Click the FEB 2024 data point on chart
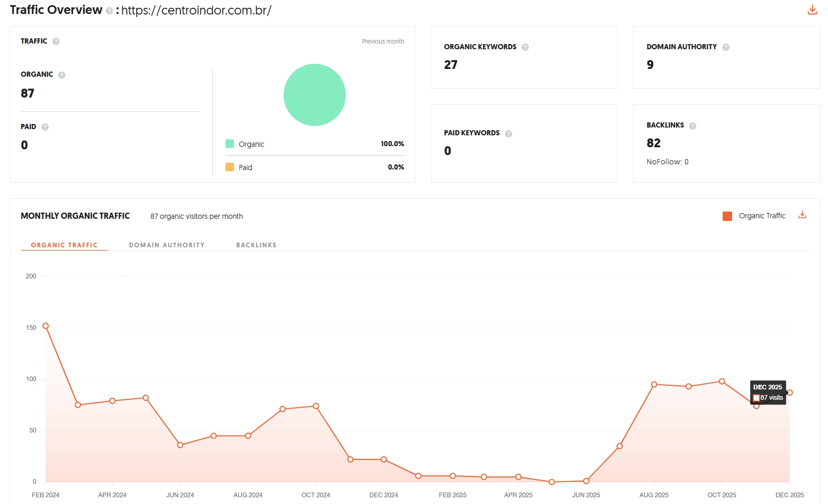828x504 pixels. (x=46, y=326)
